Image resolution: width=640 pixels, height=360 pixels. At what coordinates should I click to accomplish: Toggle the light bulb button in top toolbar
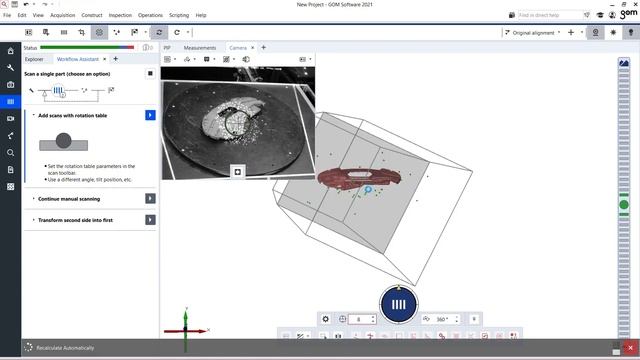631,32
